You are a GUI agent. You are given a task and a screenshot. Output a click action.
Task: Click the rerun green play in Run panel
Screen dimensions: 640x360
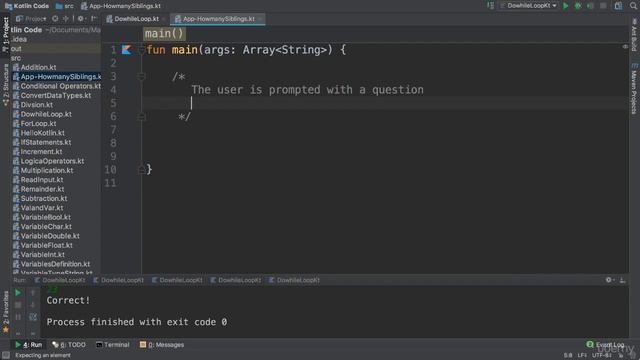coord(18,293)
